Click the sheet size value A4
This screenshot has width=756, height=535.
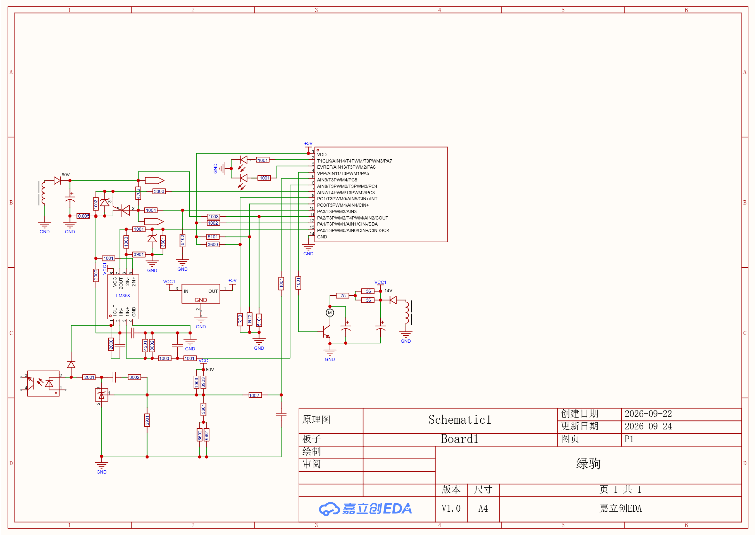coord(483,509)
